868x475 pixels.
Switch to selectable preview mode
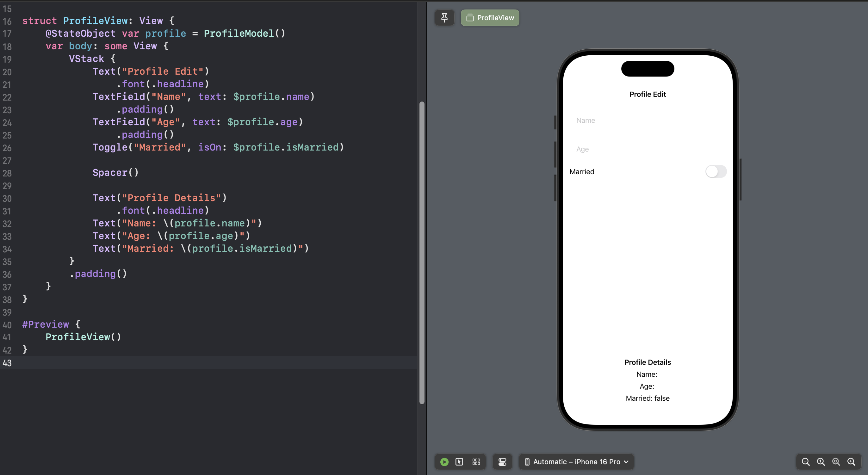click(x=459, y=461)
